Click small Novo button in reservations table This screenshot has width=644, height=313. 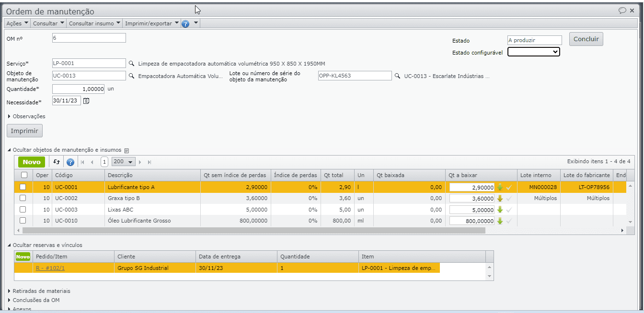coord(23,257)
